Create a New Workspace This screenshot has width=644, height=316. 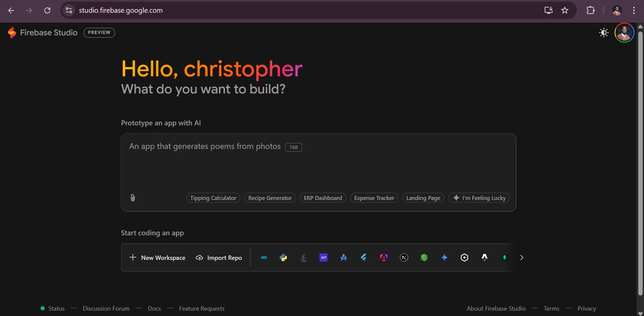point(157,257)
